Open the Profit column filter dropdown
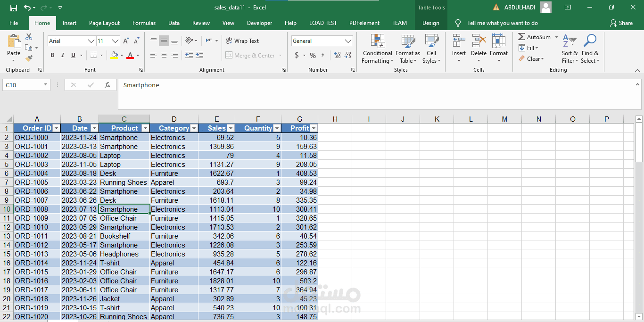The image size is (644, 322). coord(314,128)
